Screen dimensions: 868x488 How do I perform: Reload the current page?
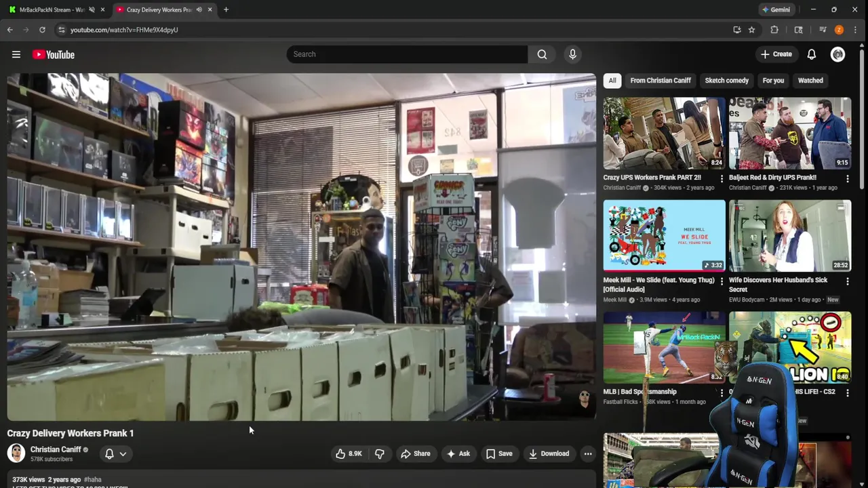click(42, 30)
